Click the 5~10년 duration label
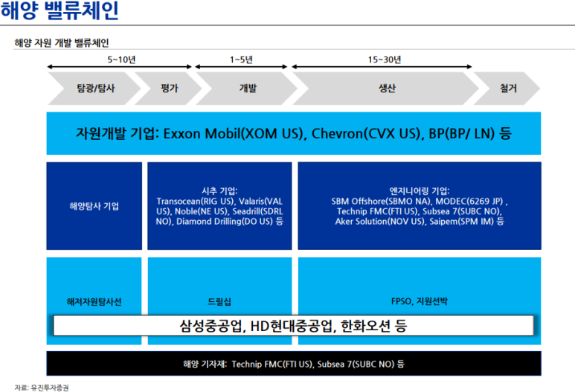The height and width of the screenshot is (392, 575). 121,60
